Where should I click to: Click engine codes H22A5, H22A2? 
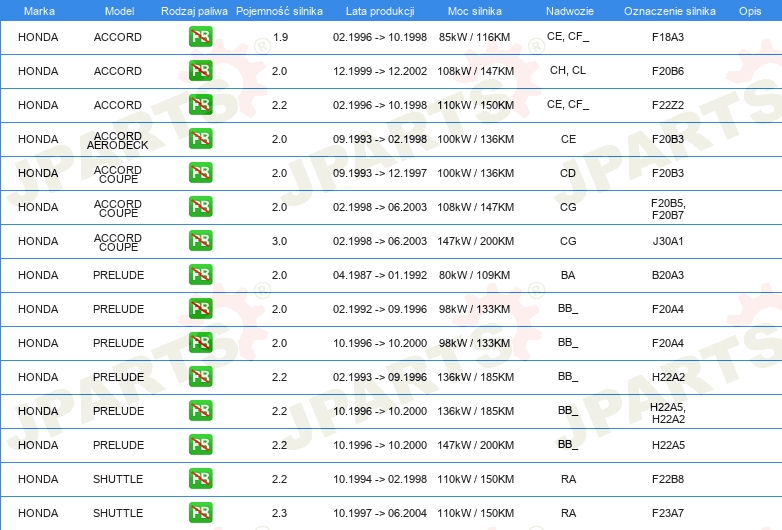(668, 413)
